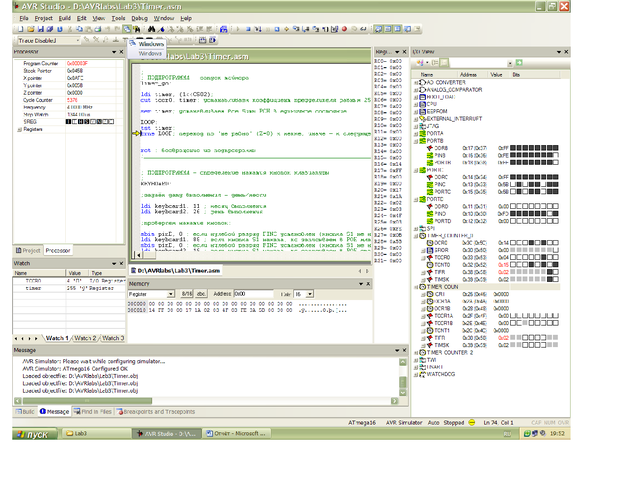628x502 pixels.
Task: Open the Debug menu
Action: [x=142, y=18]
